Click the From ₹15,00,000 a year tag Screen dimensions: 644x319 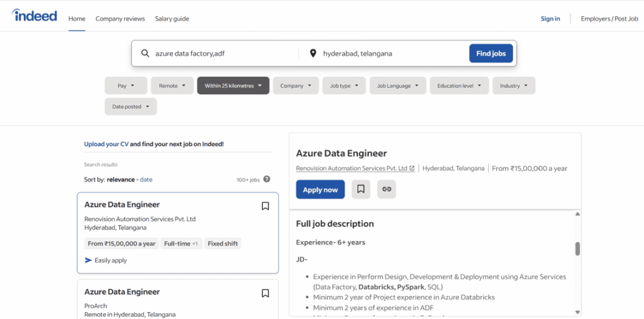tap(121, 243)
